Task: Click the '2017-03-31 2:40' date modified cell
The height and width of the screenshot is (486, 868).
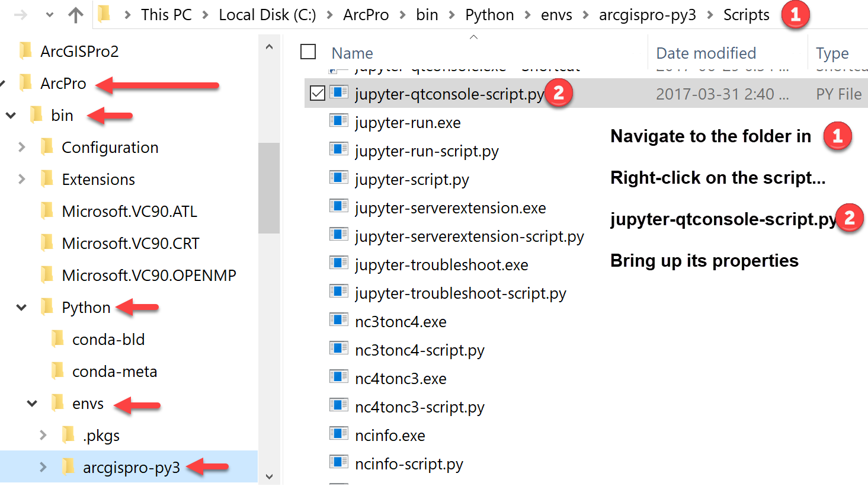Action: [x=722, y=94]
